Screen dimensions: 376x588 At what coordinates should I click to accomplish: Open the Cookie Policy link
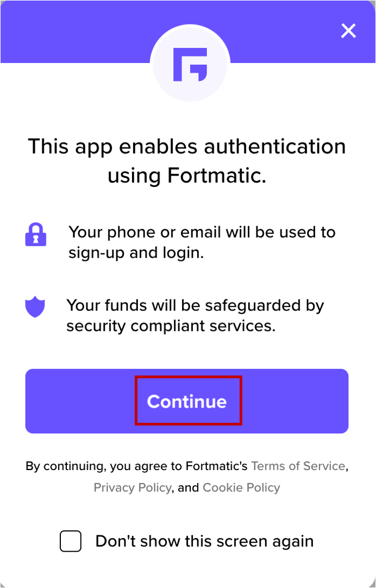pos(241,487)
